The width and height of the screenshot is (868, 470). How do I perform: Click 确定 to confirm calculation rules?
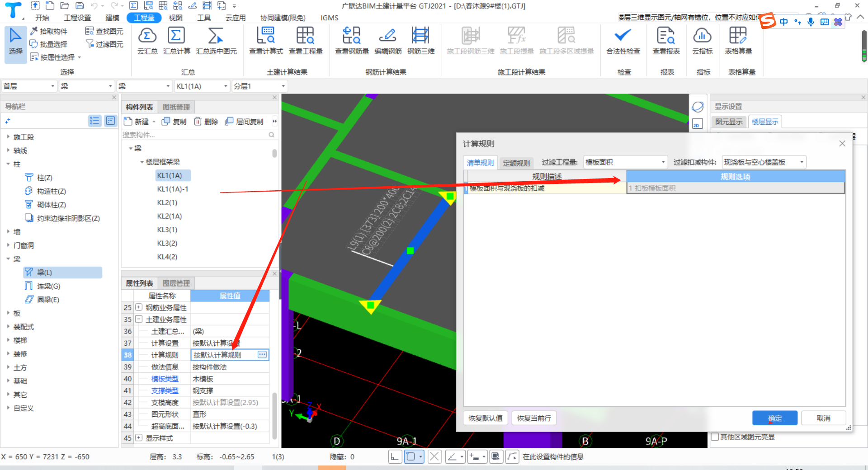pos(775,418)
